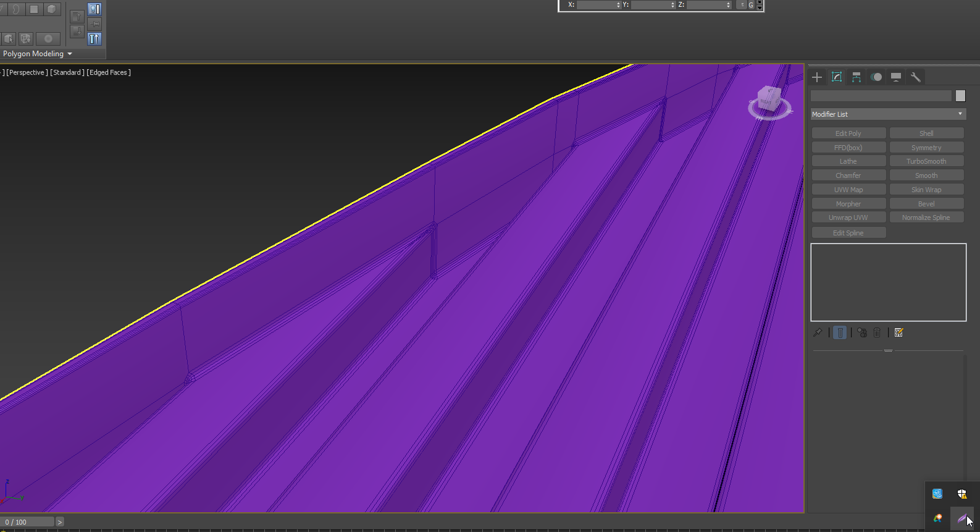
Task: Click the Y coordinate spinner arrows
Action: click(673, 5)
